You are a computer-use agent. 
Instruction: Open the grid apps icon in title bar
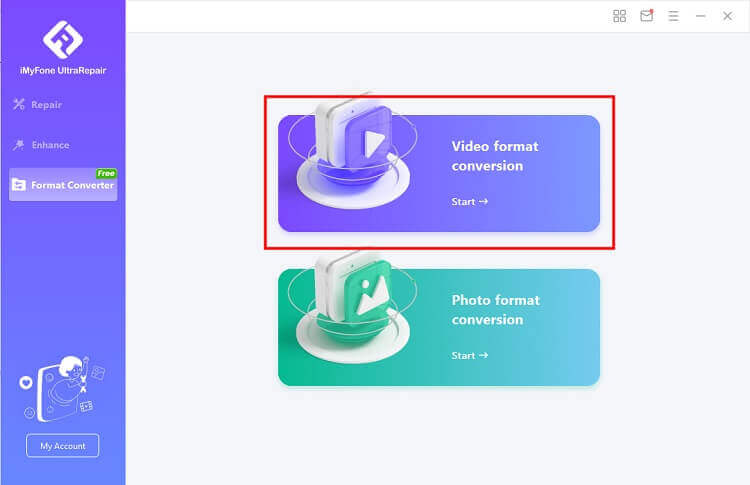pyautogui.click(x=619, y=16)
